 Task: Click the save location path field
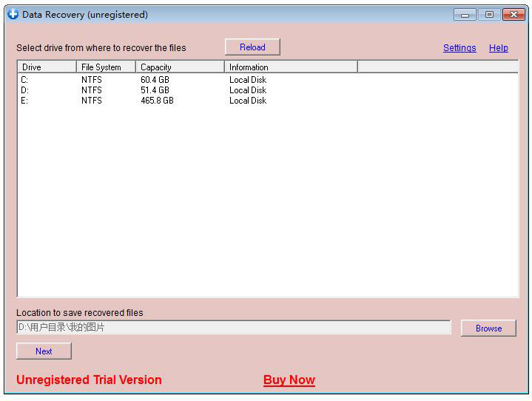tap(233, 327)
